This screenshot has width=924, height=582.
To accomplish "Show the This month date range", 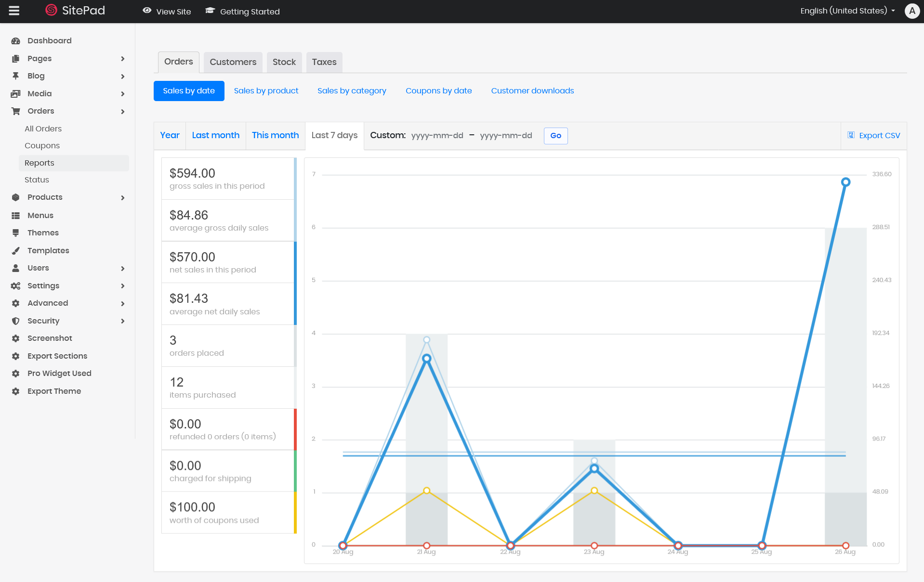I will 275,135.
